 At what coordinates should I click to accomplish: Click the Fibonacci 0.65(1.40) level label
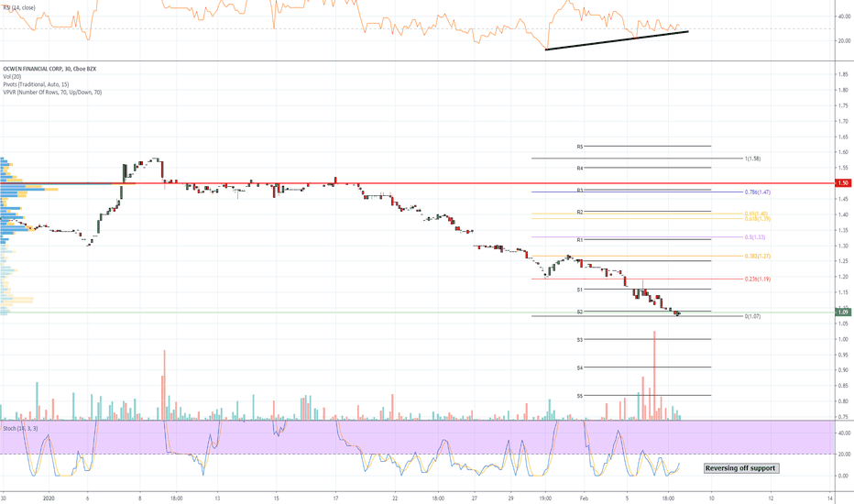[x=756, y=214]
